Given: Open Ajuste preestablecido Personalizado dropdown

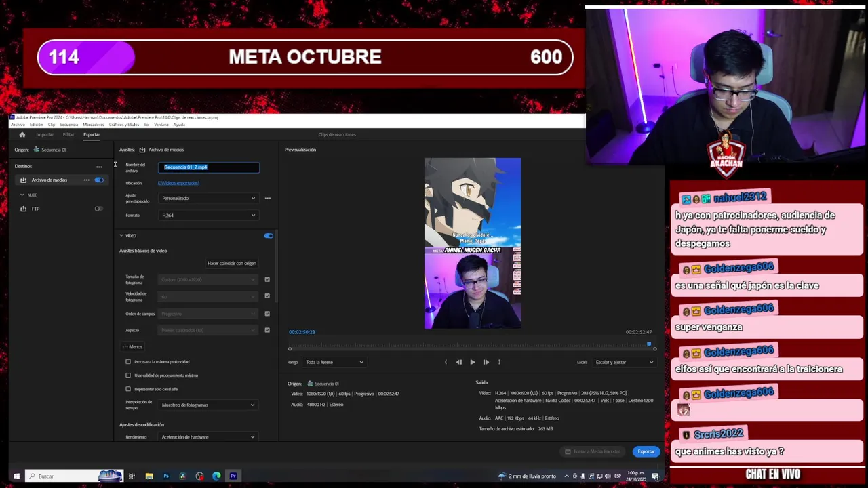Looking at the screenshot, I should (x=208, y=198).
